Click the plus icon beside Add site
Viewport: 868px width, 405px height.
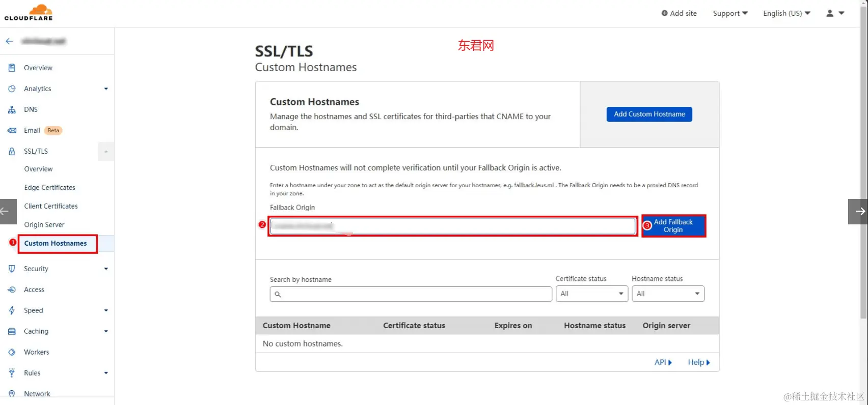coord(664,13)
